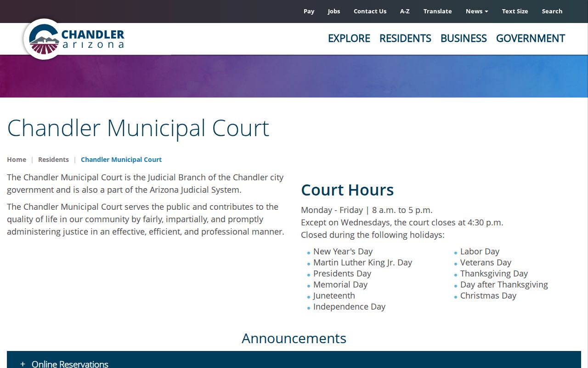The width and height of the screenshot is (588, 368).
Task: Go to the Residents breadcrumb
Action: pyautogui.click(x=53, y=160)
